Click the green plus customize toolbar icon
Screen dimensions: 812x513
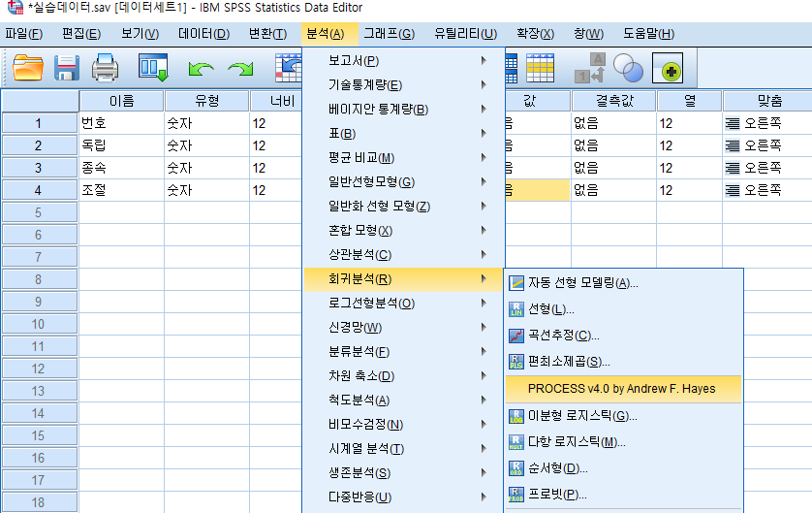[668, 68]
